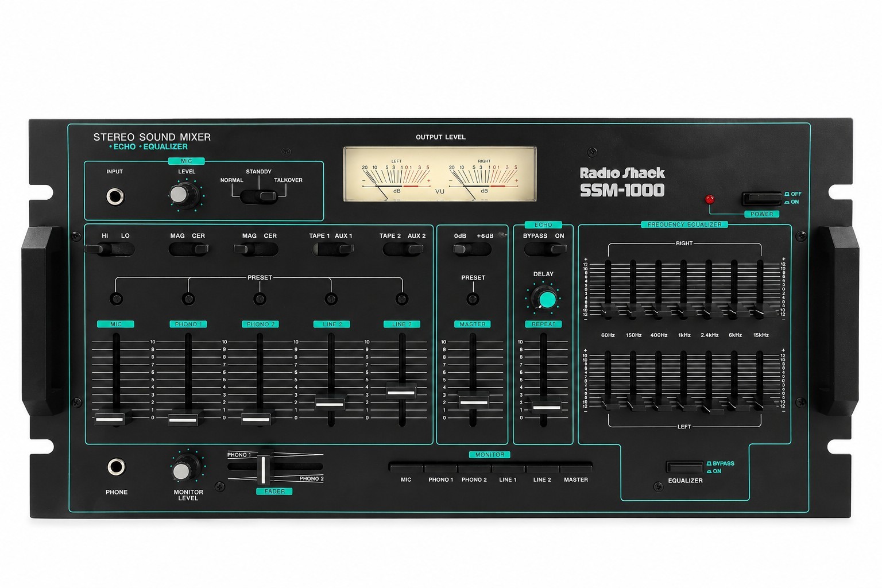The height and width of the screenshot is (588, 882).
Task: Flip the HI/LO mic switch
Action: pyautogui.click(x=110, y=249)
